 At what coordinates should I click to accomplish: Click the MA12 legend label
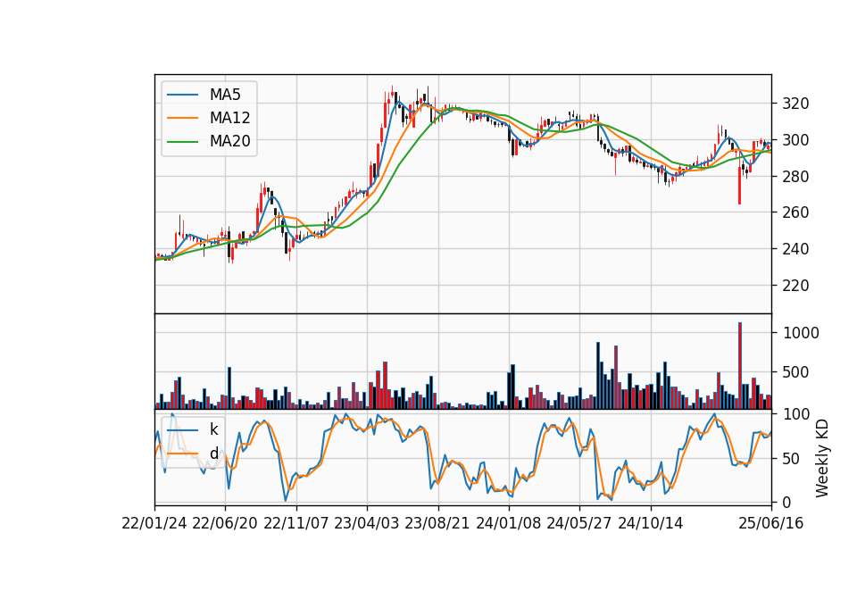tap(229, 118)
